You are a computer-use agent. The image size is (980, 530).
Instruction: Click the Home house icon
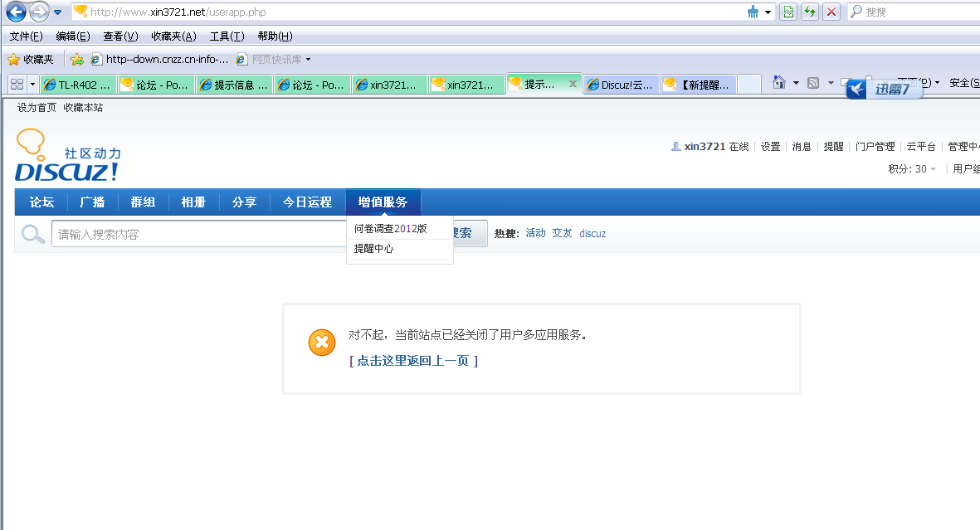pos(778,82)
